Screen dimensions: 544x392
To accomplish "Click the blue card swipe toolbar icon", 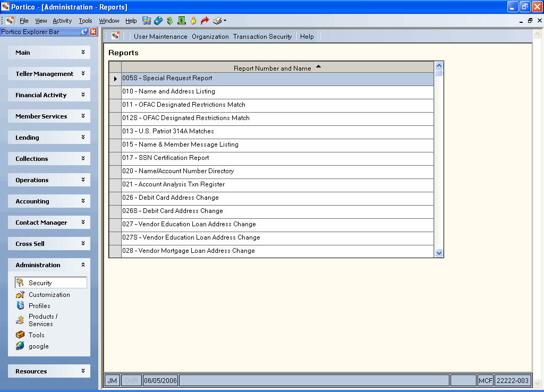I will [x=158, y=21].
